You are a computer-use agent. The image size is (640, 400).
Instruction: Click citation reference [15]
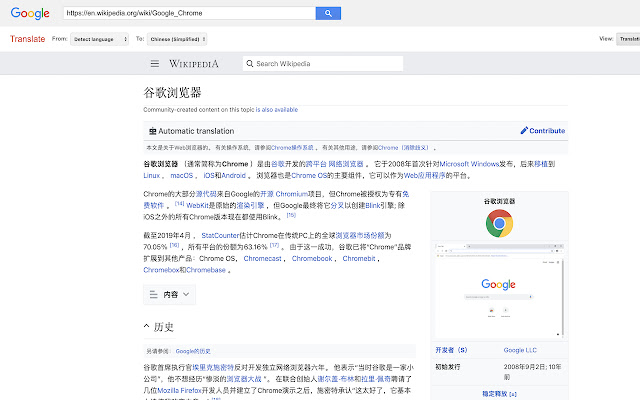[291, 215]
